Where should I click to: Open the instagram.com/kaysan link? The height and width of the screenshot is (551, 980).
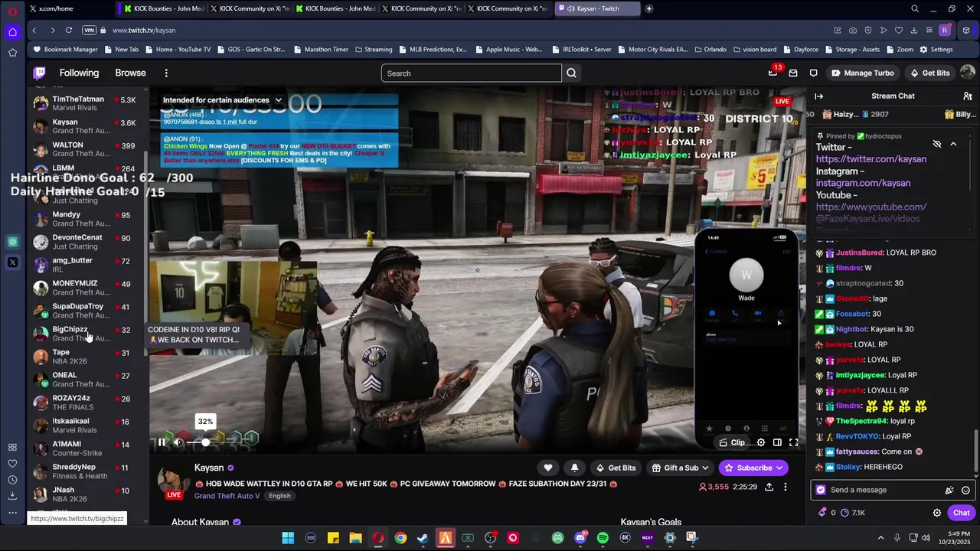(863, 183)
